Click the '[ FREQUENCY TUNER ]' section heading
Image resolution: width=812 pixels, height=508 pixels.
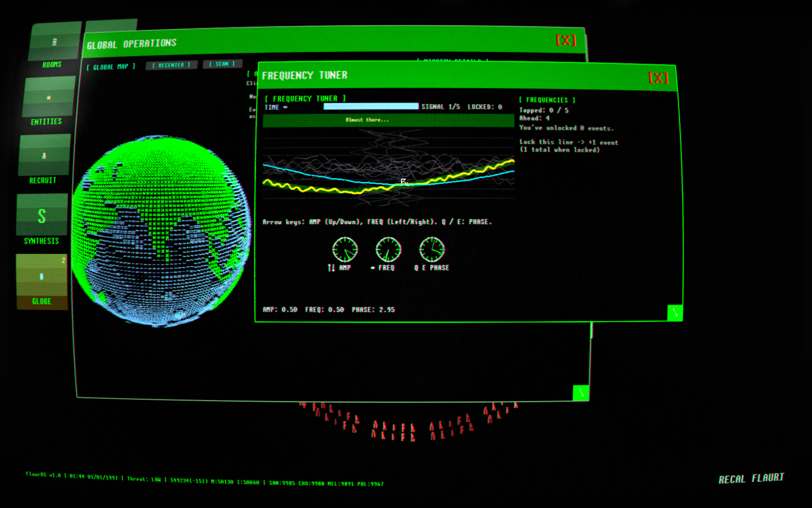pyautogui.click(x=305, y=99)
